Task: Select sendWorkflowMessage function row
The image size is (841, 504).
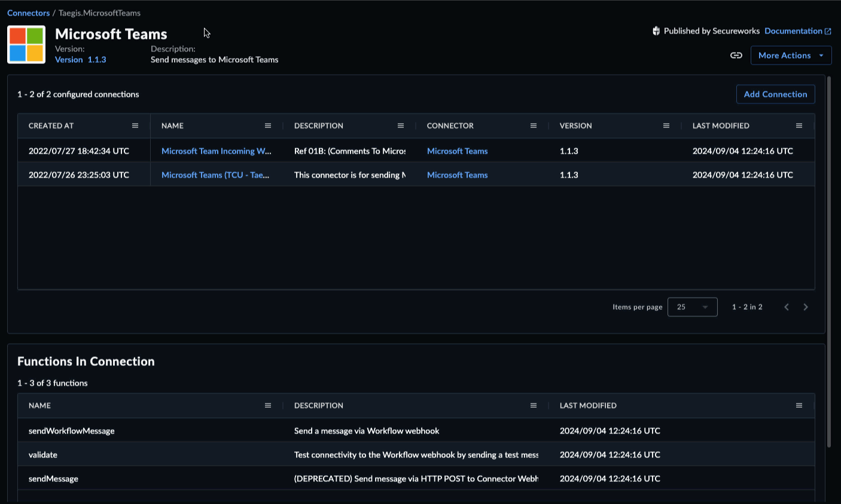Action: tap(416, 430)
